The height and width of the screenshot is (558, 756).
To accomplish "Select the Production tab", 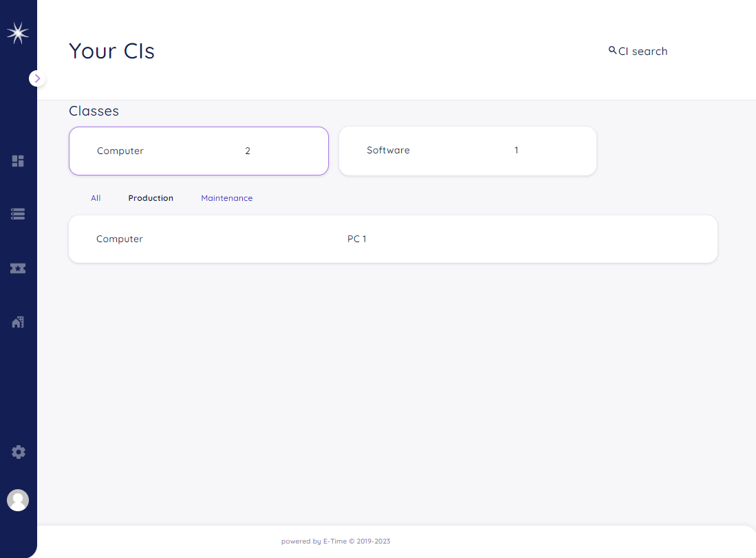I will point(151,198).
